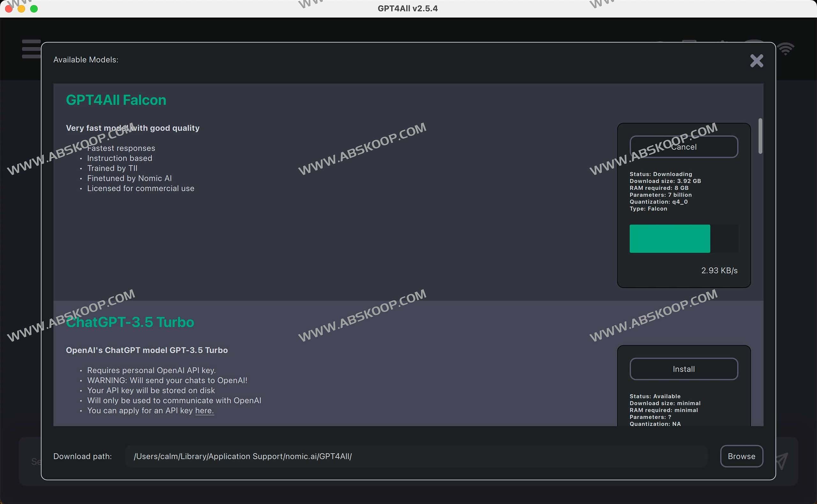This screenshot has width=817, height=504.
Task: Click the 'Available Models:' dialog label
Action: click(86, 60)
